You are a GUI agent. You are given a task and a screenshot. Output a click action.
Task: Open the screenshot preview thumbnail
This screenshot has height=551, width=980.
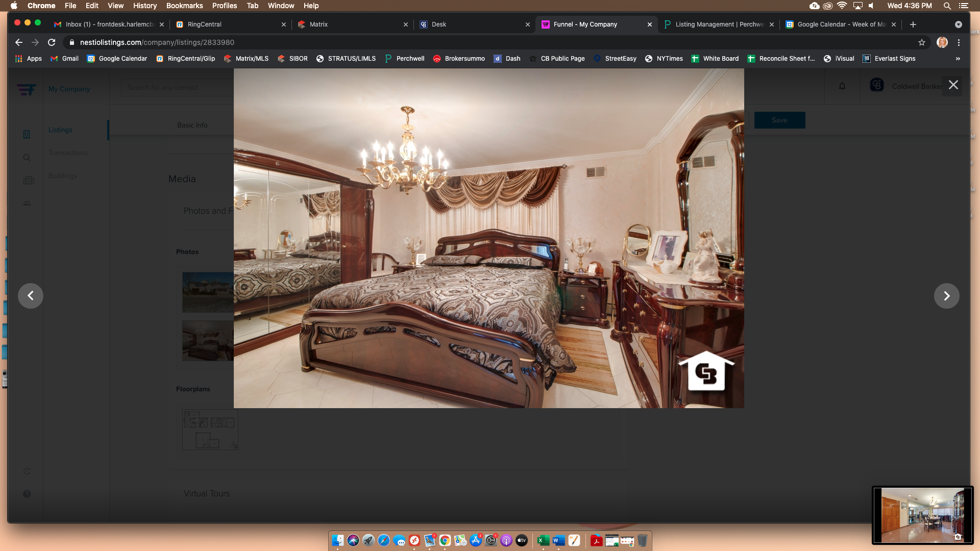point(923,515)
